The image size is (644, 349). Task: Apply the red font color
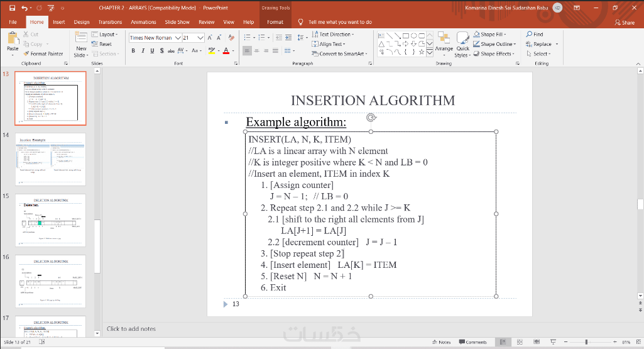pyautogui.click(x=226, y=50)
